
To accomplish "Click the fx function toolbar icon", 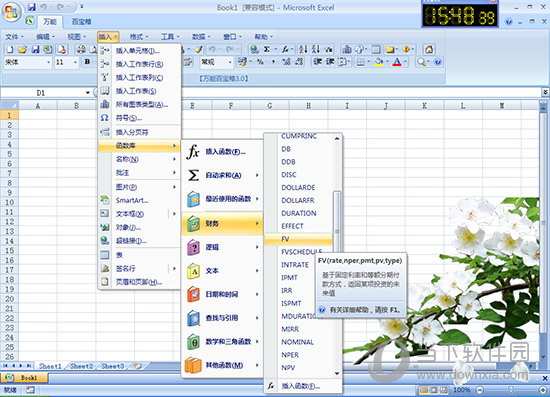I will [285, 49].
